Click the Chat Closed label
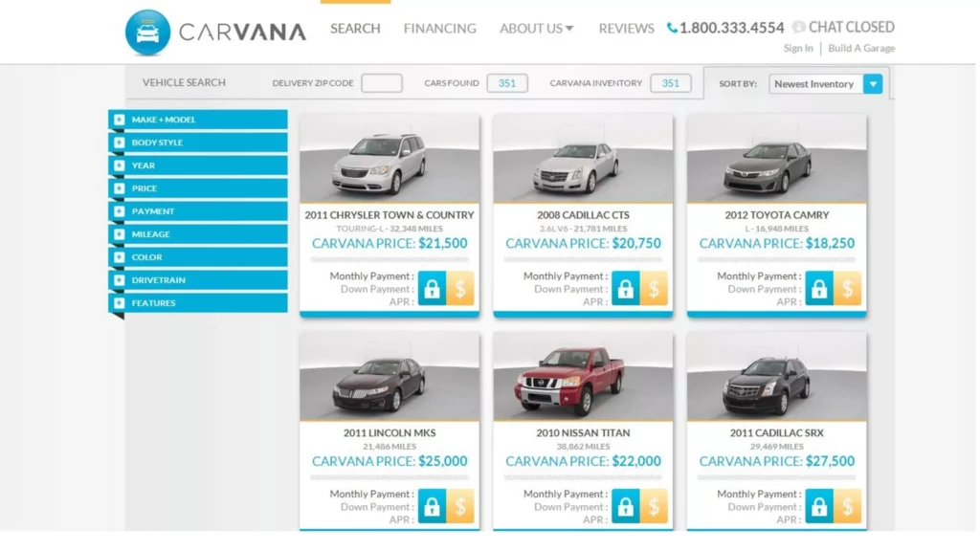The width and height of the screenshot is (980, 551). (x=851, y=28)
